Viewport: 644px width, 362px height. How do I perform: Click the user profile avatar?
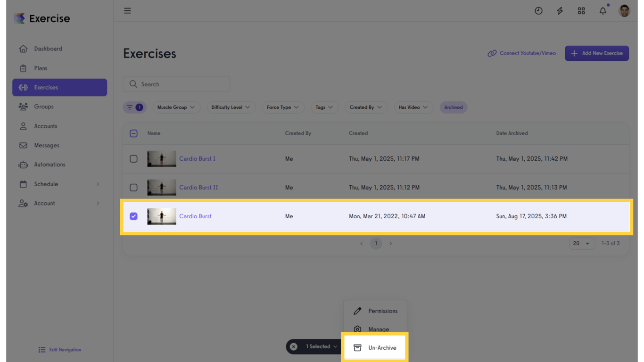pyautogui.click(x=624, y=11)
